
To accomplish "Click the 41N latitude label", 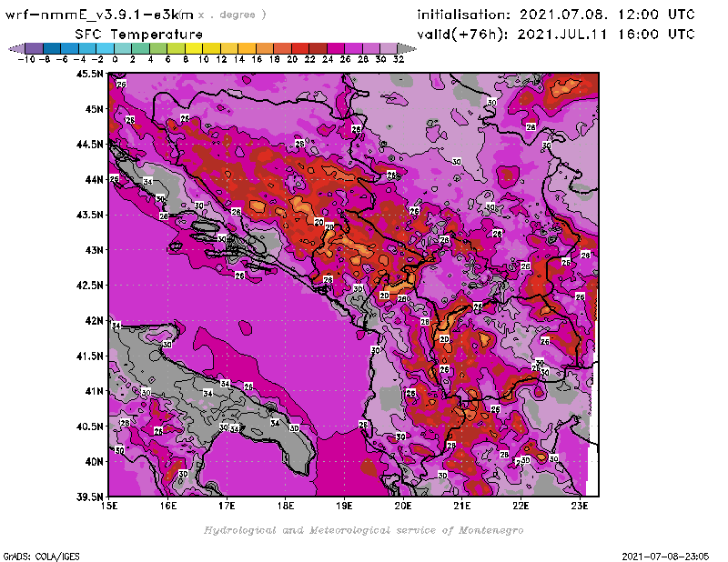I will pos(94,391).
